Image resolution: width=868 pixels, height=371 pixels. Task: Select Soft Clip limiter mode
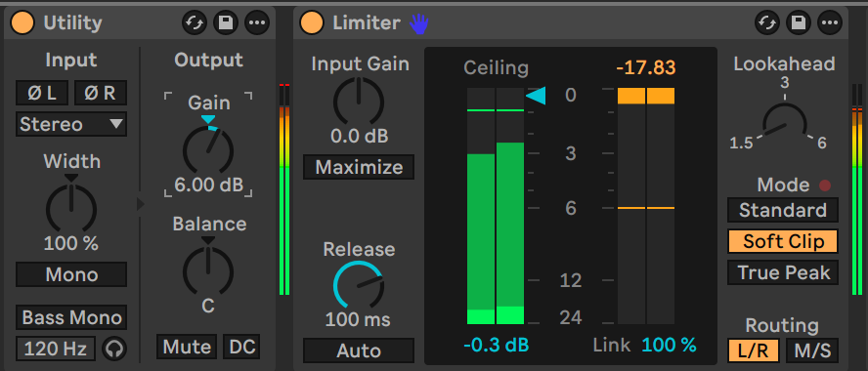tap(783, 241)
